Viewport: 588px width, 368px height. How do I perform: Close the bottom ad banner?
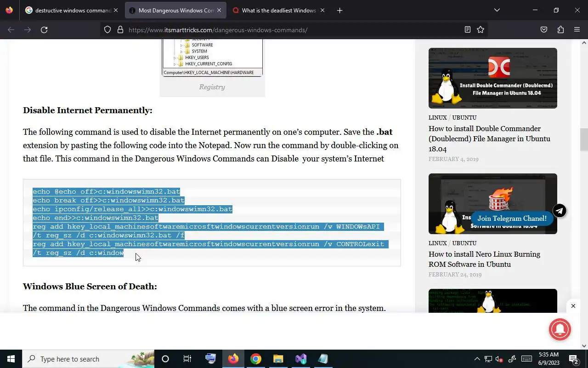point(573,306)
